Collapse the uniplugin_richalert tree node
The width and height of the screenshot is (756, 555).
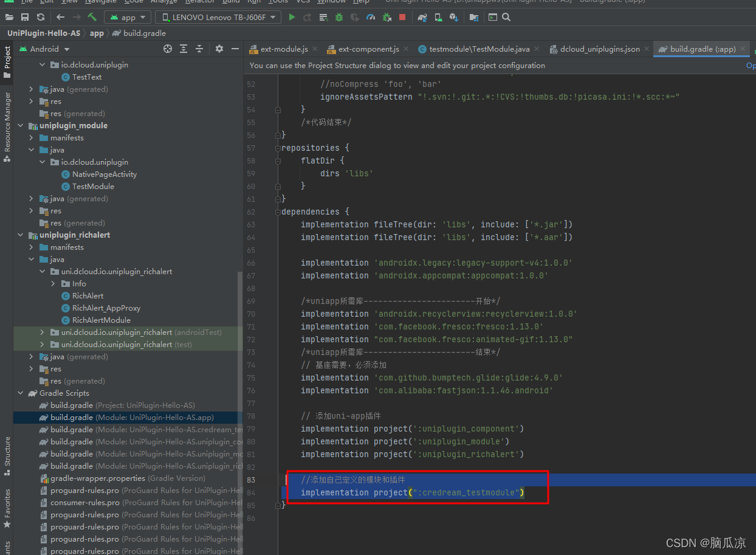click(x=21, y=235)
